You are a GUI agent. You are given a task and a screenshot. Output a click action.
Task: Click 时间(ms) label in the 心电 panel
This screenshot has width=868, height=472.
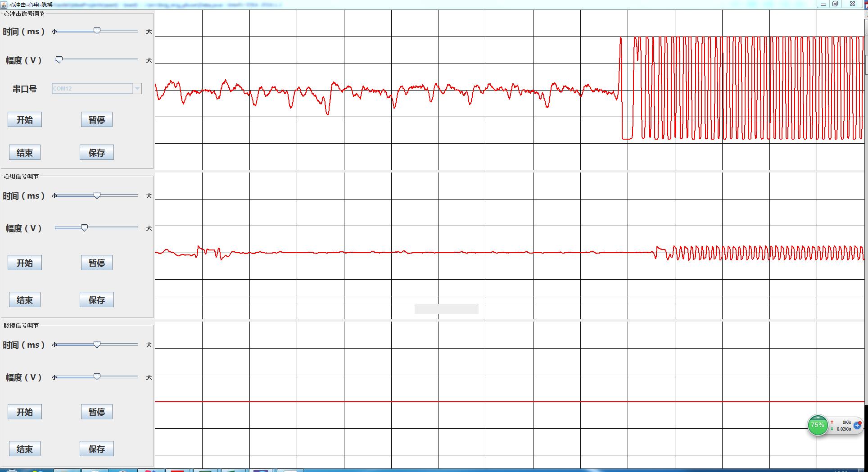[24, 196]
